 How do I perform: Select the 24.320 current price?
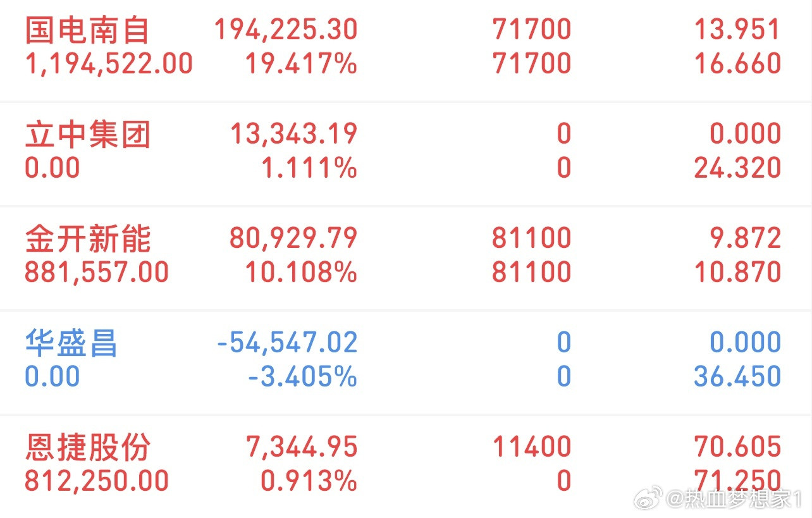(737, 168)
